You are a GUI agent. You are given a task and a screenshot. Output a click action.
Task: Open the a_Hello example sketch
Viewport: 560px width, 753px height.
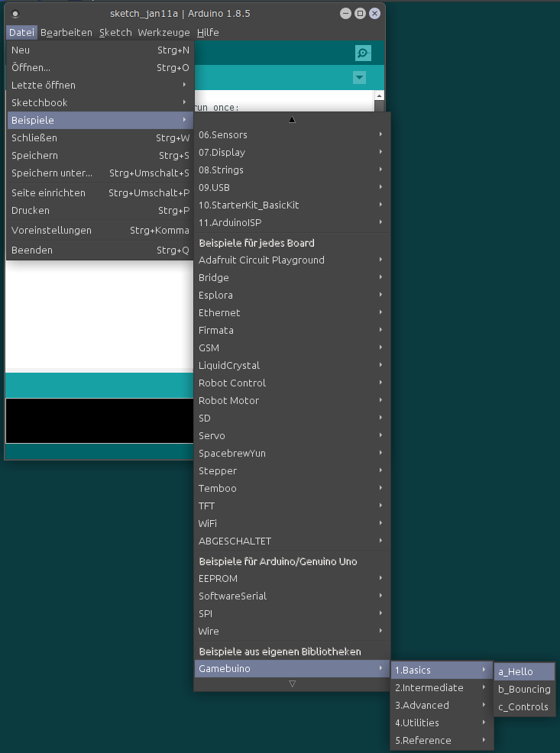coord(523,672)
